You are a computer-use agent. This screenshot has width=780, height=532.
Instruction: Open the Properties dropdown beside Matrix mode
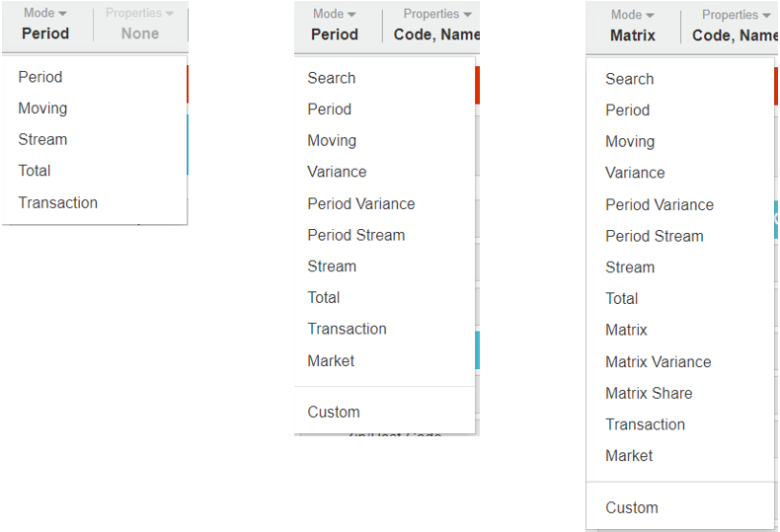click(735, 26)
